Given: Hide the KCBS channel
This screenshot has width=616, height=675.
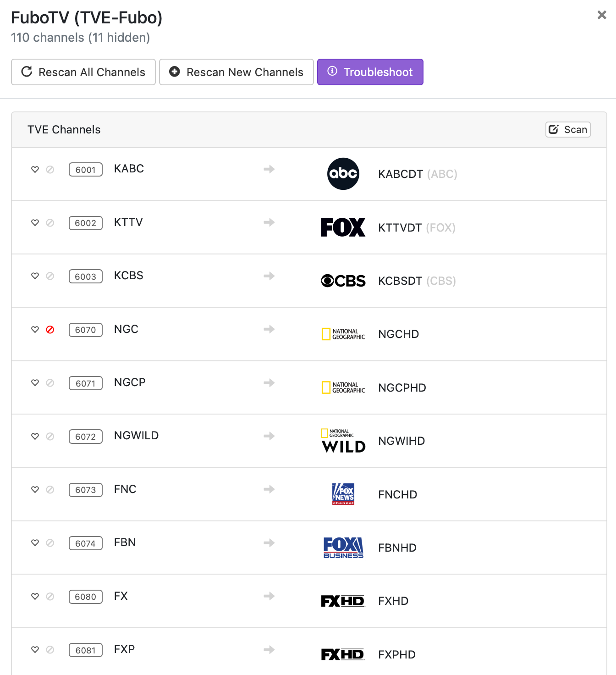Looking at the screenshot, I should (50, 276).
